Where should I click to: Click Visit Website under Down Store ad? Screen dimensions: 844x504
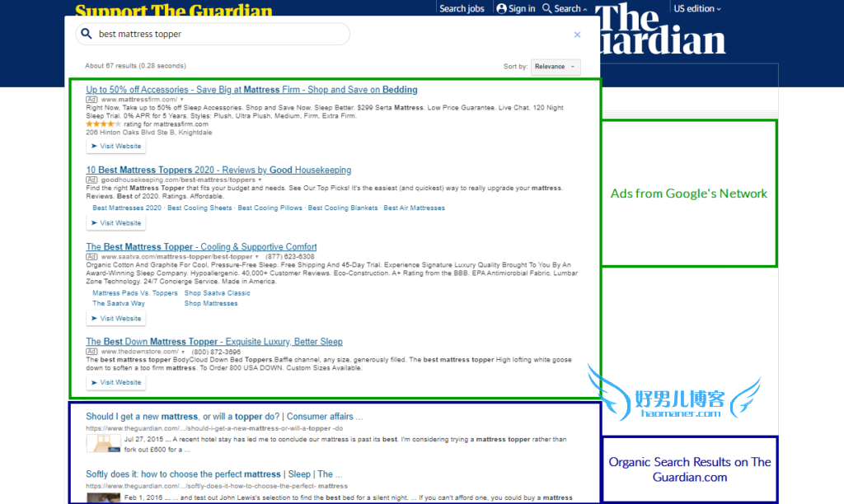(115, 382)
